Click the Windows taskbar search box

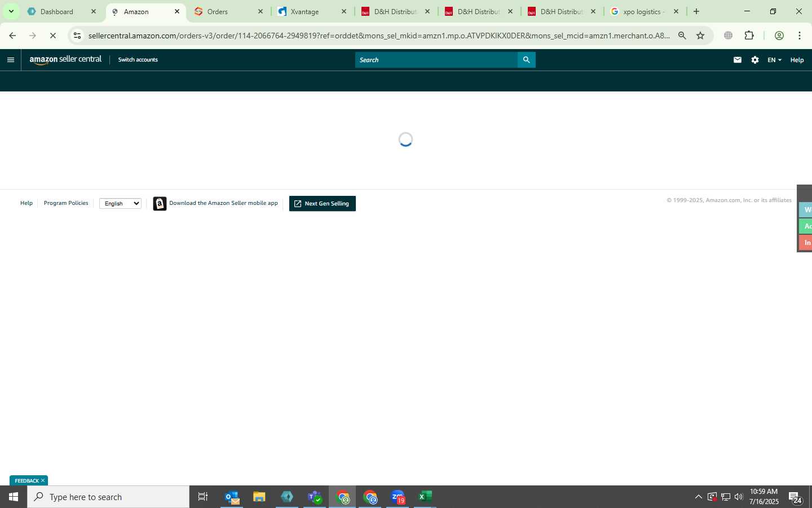[x=108, y=497]
